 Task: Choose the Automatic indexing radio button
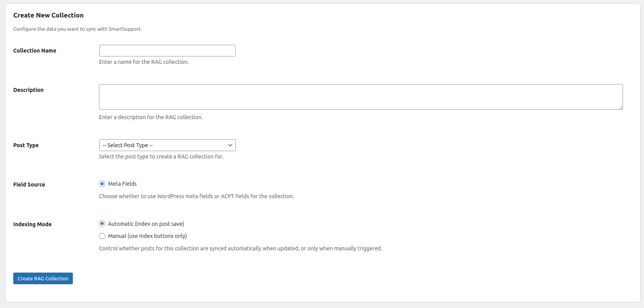point(102,224)
